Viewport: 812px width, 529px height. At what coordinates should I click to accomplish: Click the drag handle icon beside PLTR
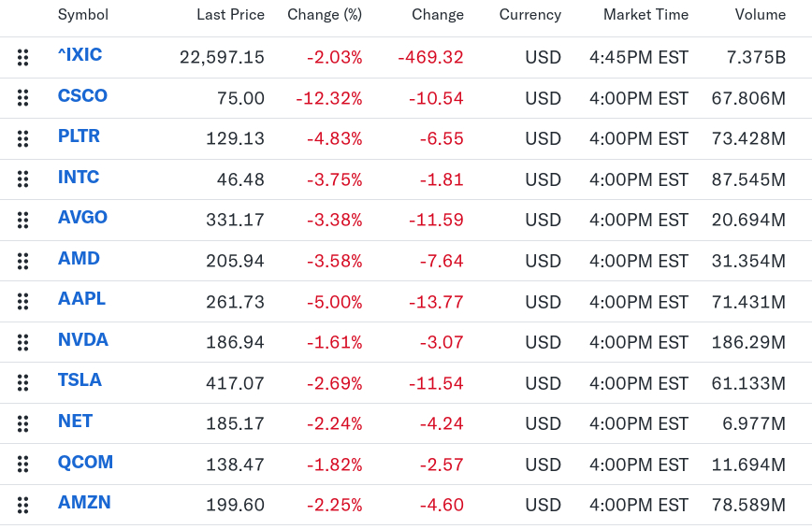[x=23, y=139]
